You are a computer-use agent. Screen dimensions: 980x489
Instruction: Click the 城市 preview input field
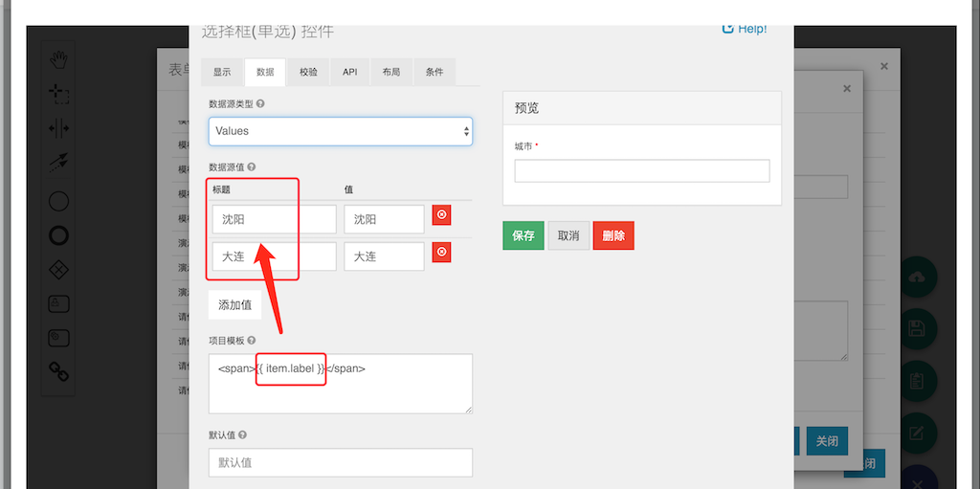tap(641, 170)
